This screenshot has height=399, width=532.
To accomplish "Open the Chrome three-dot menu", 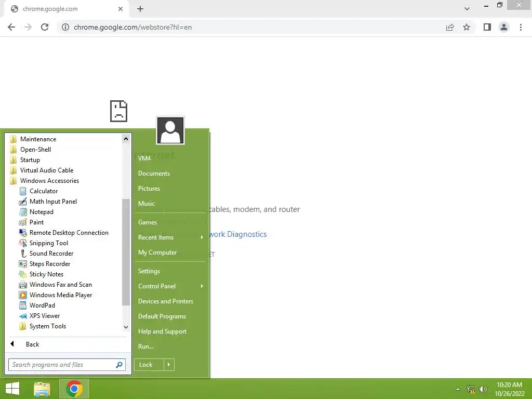I will tap(521, 27).
